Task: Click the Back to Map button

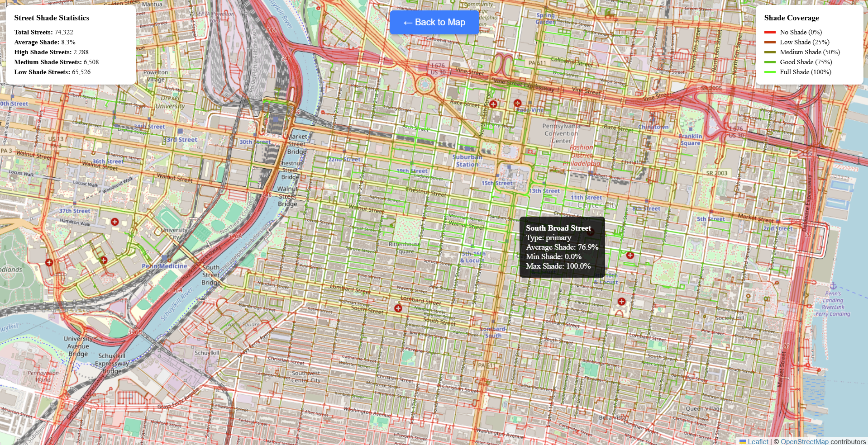Action: tap(434, 22)
